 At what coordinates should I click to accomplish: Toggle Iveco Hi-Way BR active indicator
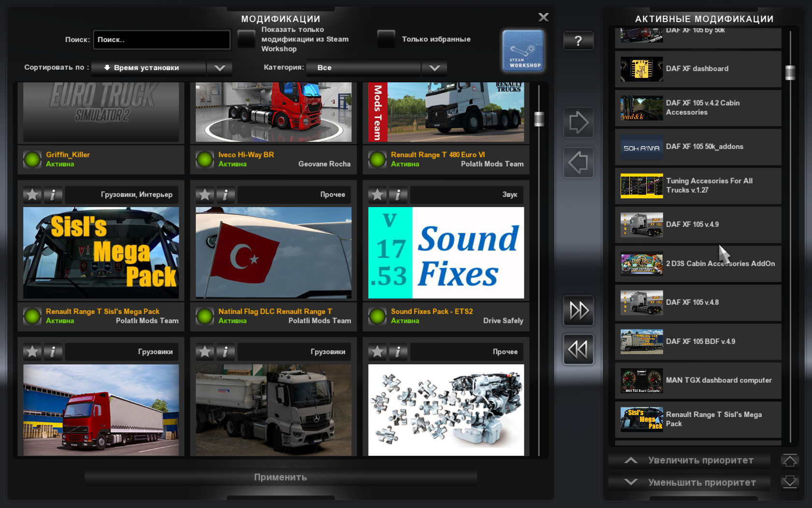[205, 159]
